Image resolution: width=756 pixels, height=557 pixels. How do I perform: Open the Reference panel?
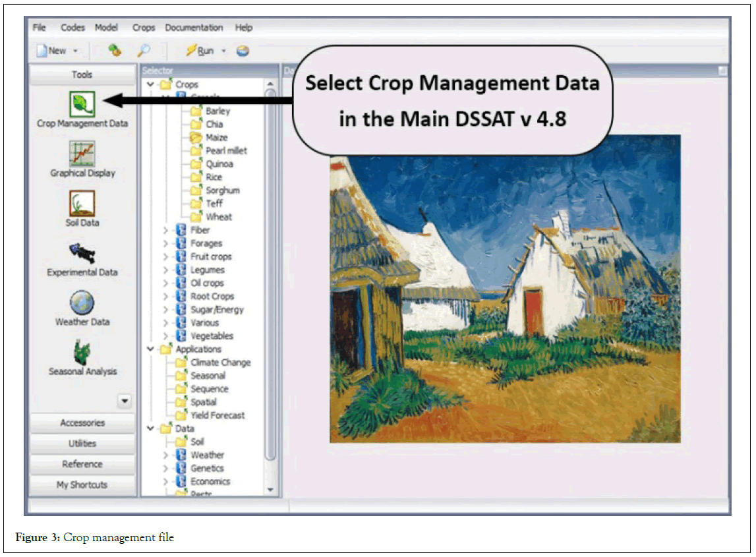[x=82, y=465]
